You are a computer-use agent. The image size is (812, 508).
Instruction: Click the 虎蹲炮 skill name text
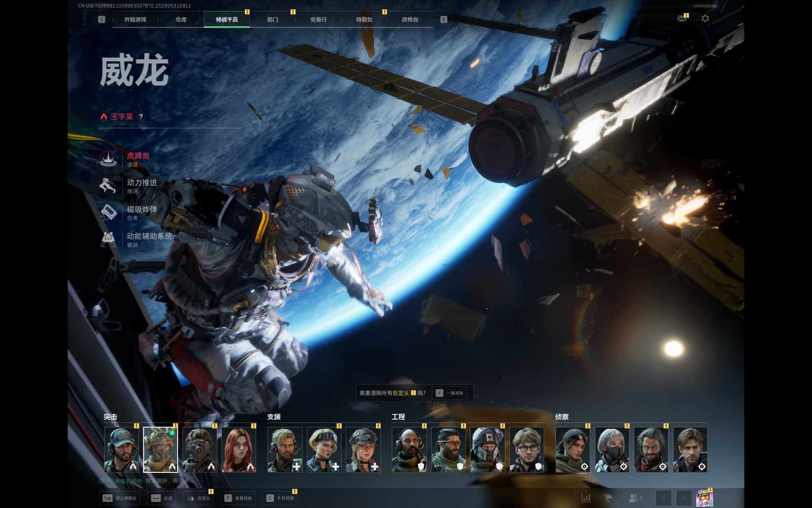point(138,156)
